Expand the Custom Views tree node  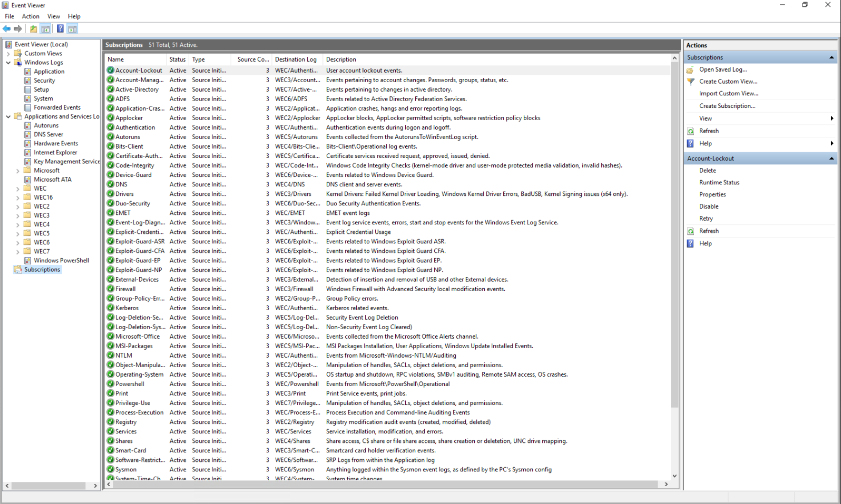pos(8,54)
